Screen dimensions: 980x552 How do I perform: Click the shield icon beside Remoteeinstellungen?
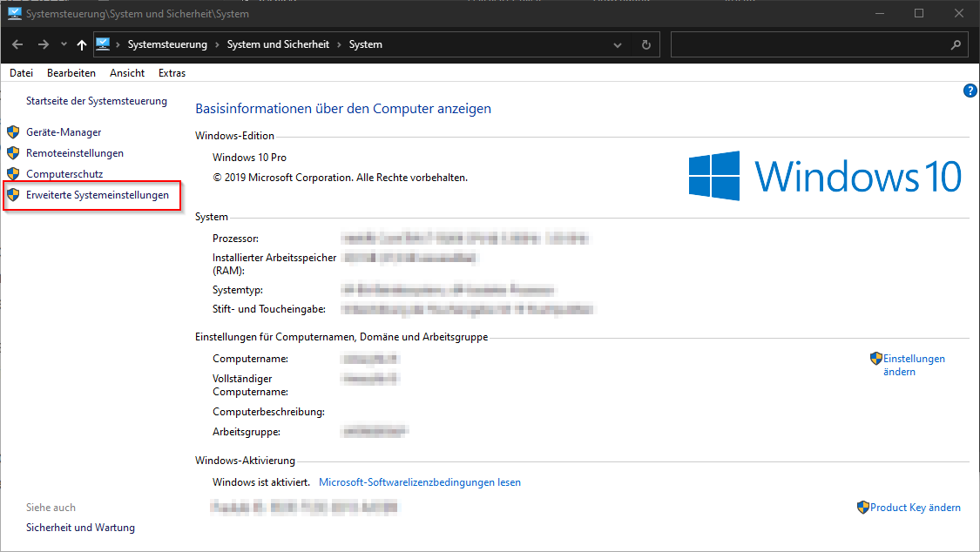click(13, 153)
